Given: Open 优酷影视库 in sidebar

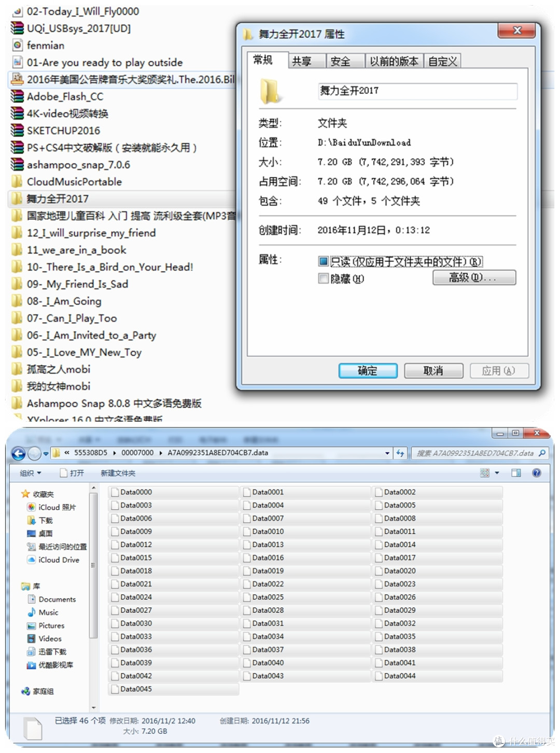Looking at the screenshot, I should point(50,665).
